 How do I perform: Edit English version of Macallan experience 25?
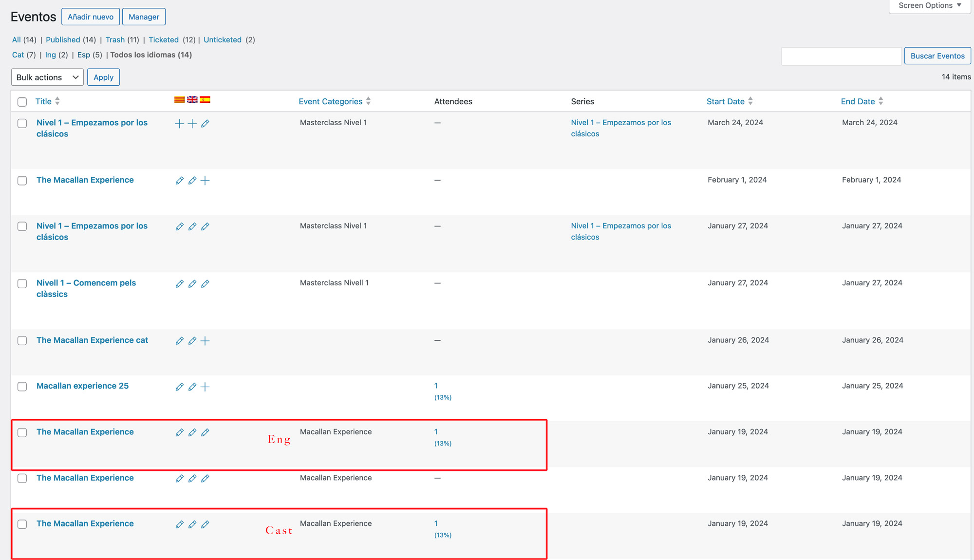click(192, 387)
